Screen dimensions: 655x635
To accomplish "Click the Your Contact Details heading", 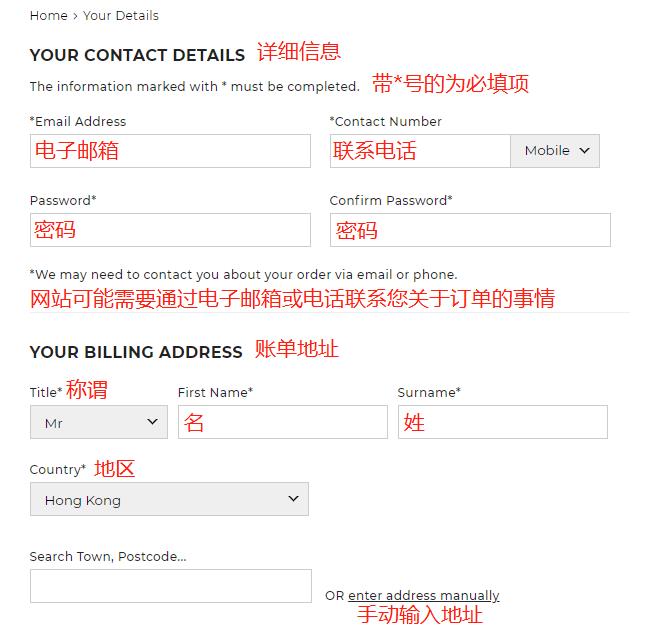I will pyautogui.click(x=137, y=55).
